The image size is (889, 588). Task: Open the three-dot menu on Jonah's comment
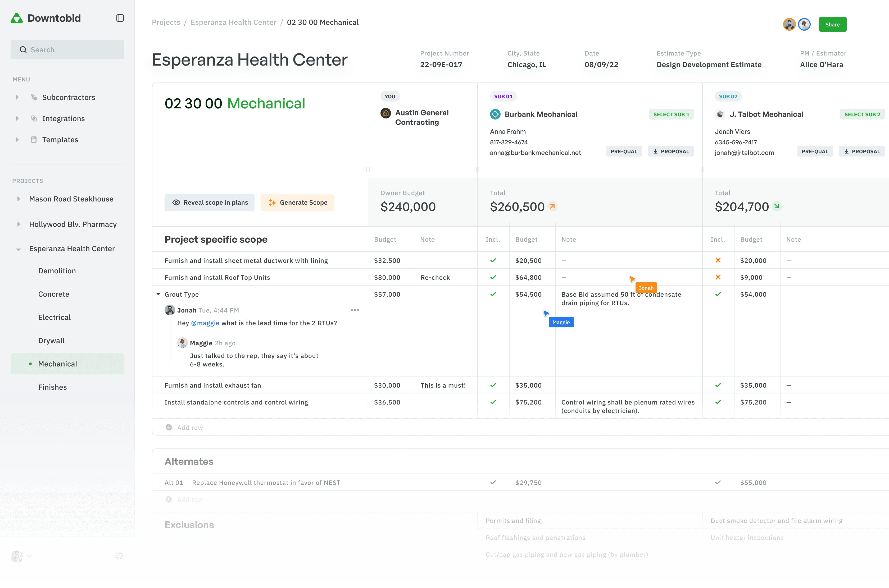[x=355, y=310]
